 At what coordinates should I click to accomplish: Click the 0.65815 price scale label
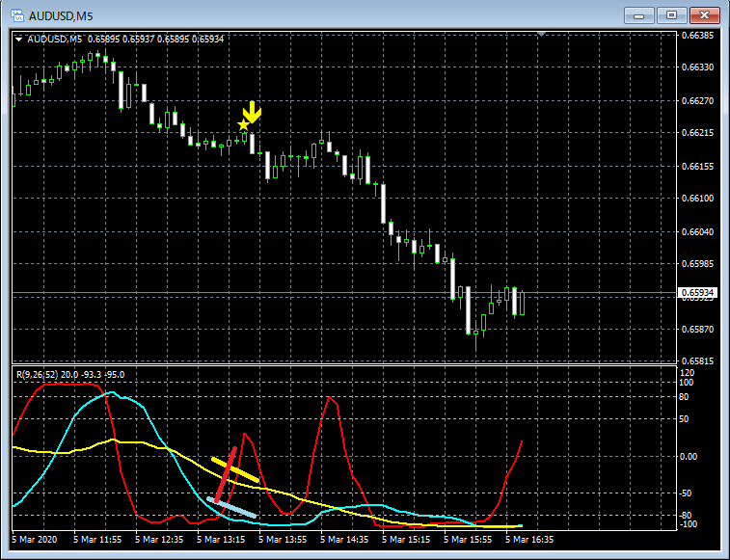point(697,360)
